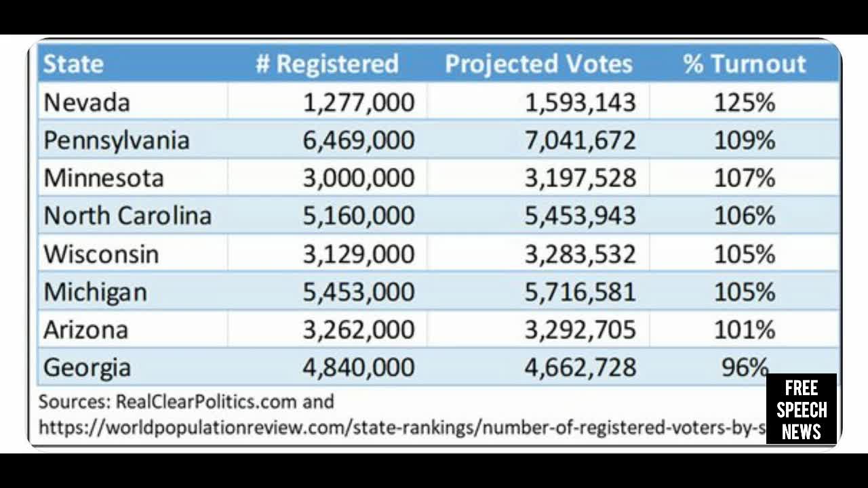868x488 pixels.
Task: Click North Carolina's 106% turnout value
Action: (x=744, y=216)
